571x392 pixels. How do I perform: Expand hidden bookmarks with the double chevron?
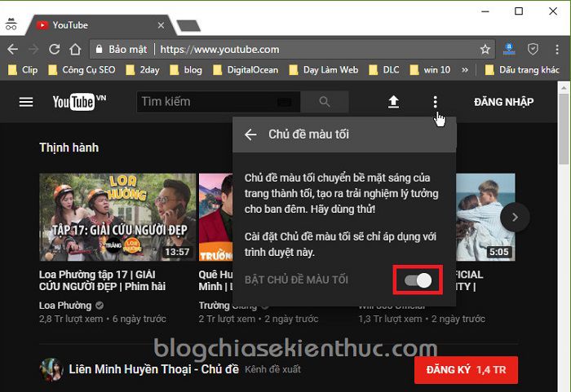coord(465,69)
